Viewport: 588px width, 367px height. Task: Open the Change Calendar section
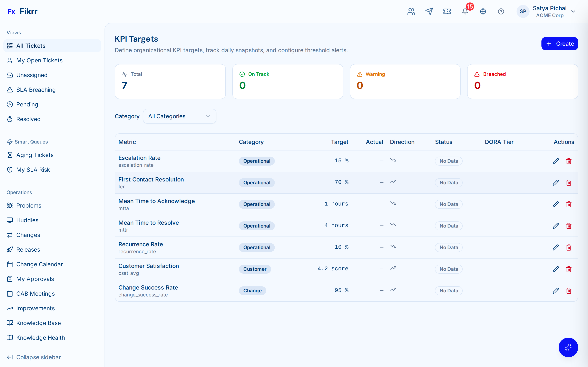click(x=39, y=264)
